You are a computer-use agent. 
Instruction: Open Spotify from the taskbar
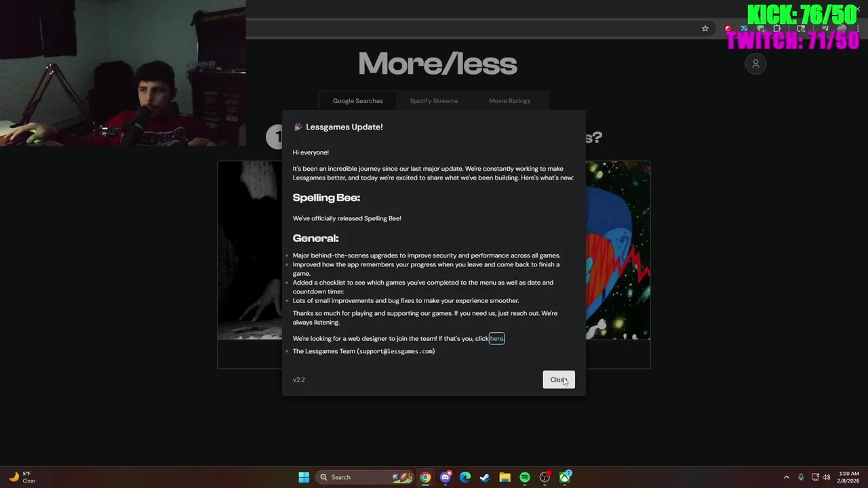click(525, 477)
